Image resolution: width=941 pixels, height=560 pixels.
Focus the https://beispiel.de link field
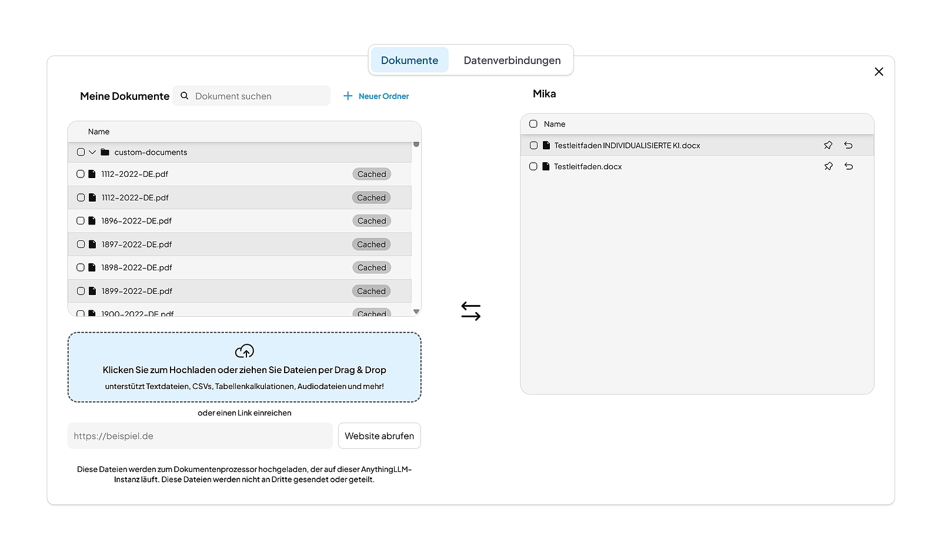(x=200, y=436)
